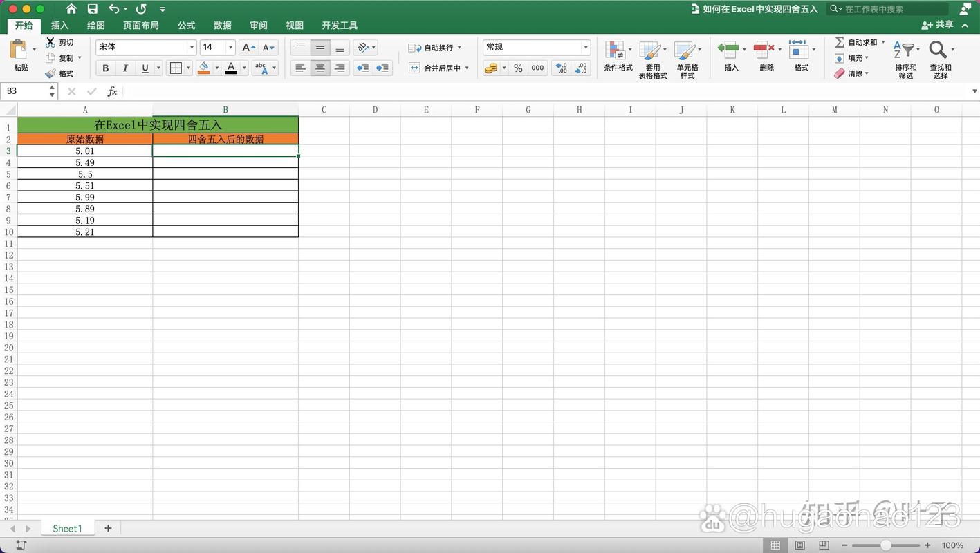Image resolution: width=980 pixels, height=553 pixels.
Task: Open Format as Table (套用表格格式)
Action: (652, 60)
